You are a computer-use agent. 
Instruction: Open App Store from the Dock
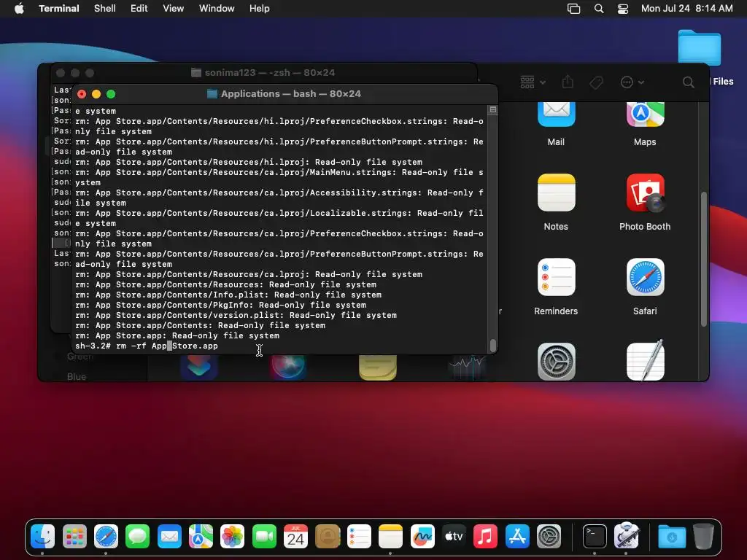coord(517,536)
